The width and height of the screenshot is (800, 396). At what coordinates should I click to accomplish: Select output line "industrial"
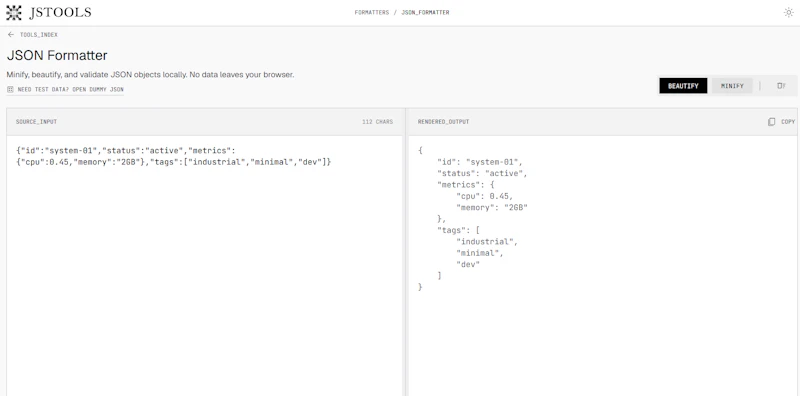pos(487,242)
